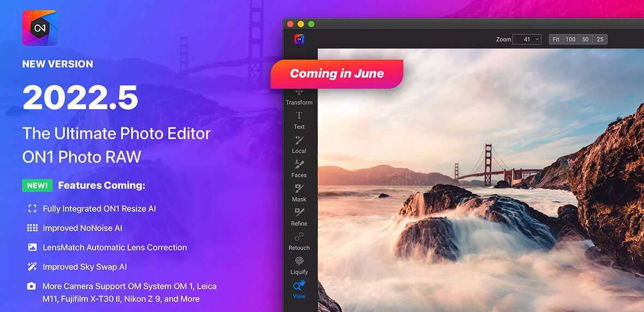
Task: Click ON1 logo in app toolbar
Action: (299, 39)
